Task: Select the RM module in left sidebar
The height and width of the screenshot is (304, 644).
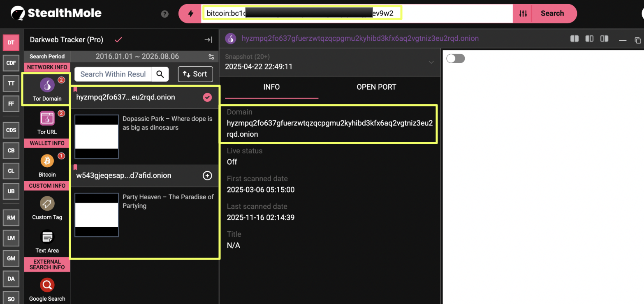Action: [11, 218]
